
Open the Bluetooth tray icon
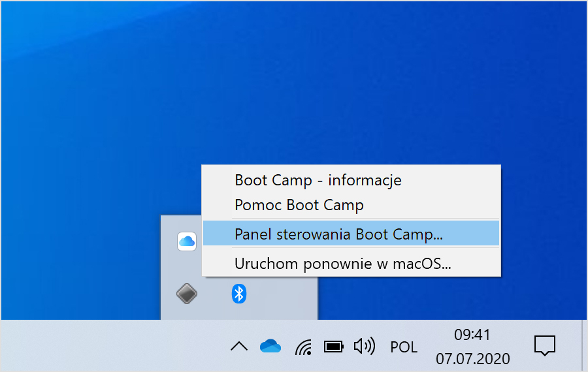pos(239,293)
